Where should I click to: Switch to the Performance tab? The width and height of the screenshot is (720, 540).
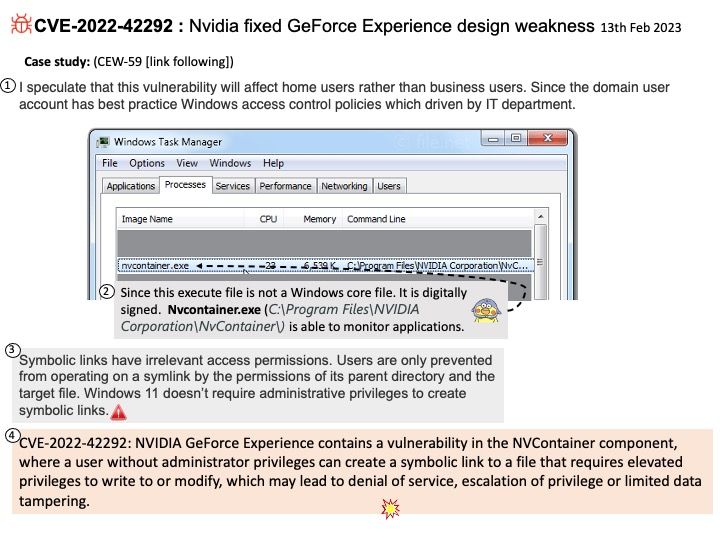tap(285, 186)
